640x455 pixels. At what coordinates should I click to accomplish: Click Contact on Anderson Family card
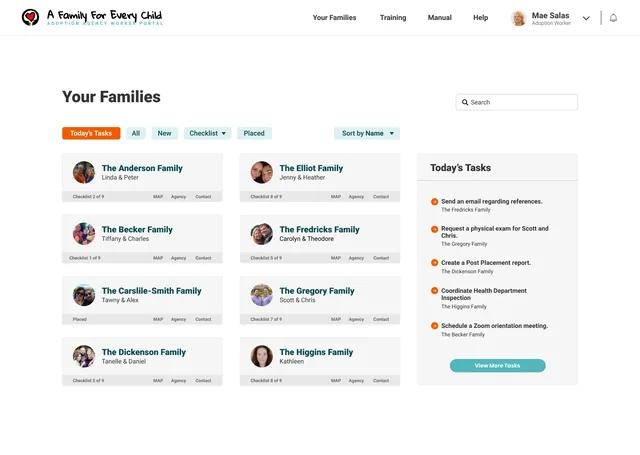pyautogui.click(x=203, y=197)
